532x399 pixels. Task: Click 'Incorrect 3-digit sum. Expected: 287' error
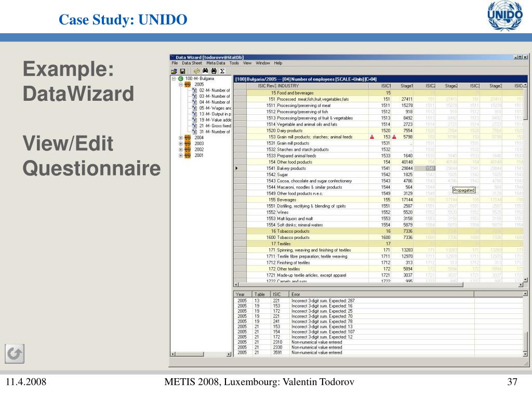[x=323, y=301]
